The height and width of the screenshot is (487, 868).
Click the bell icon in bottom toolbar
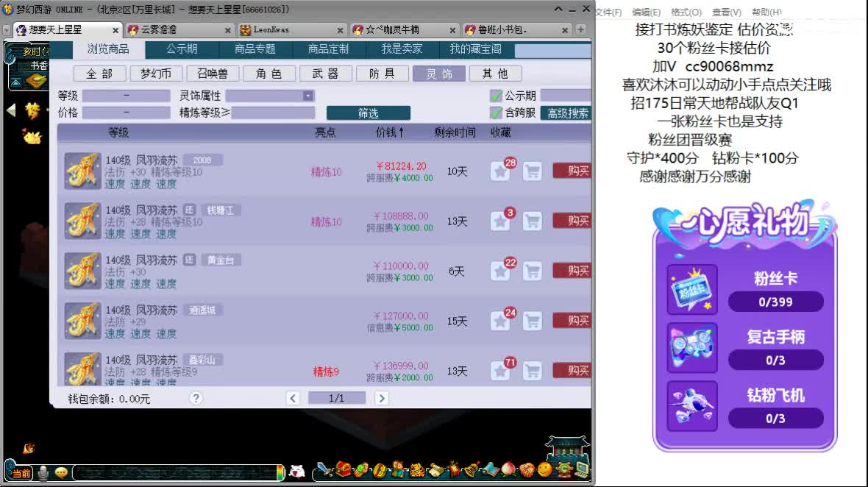[471, 470]
